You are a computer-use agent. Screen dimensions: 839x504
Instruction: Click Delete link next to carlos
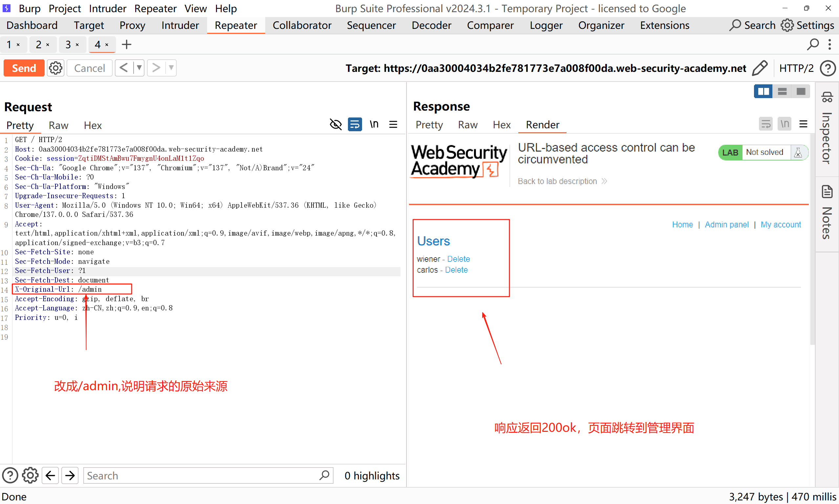[x=456, y=270]
